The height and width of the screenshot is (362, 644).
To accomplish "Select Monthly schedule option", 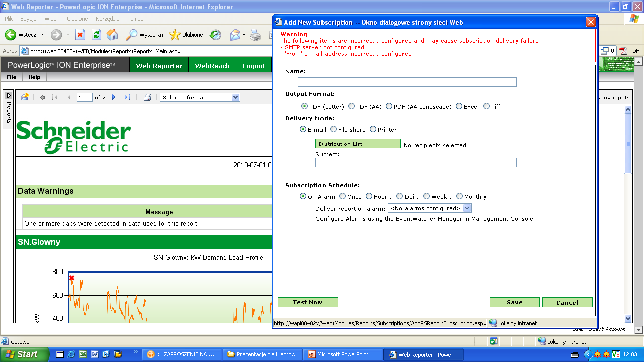I will coord(459,196).
